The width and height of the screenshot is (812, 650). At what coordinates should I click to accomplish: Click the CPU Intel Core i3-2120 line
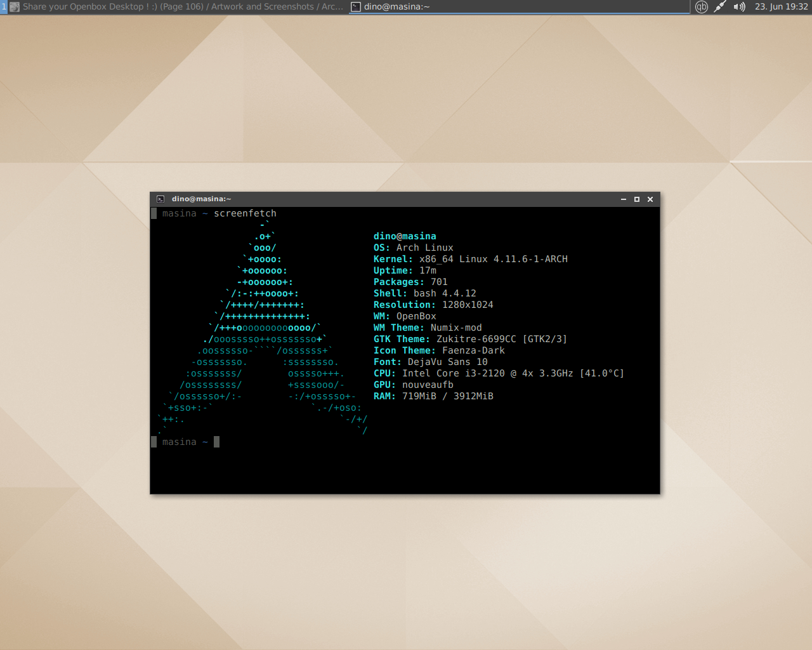pos(499,374)
